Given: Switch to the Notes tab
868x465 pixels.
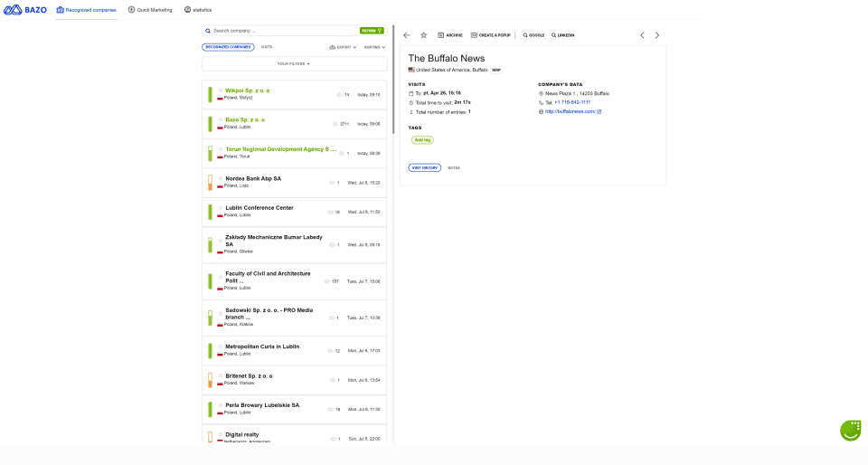Looking at the screenshot, I should click(453, 167).
